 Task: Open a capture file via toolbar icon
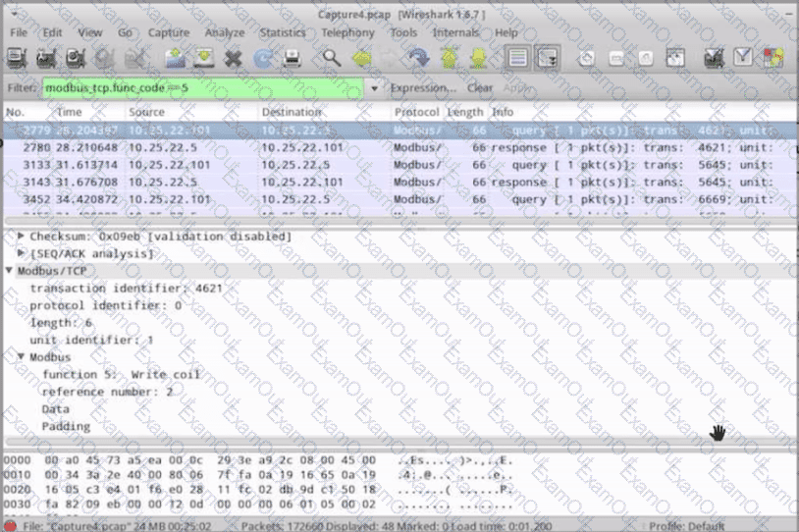pos(176,58)
